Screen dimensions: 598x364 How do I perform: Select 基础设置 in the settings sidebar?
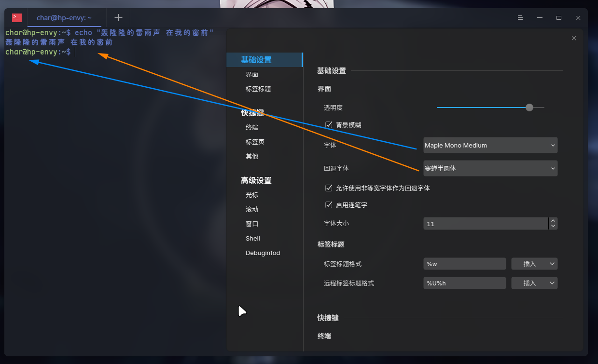tap(264, 60)
